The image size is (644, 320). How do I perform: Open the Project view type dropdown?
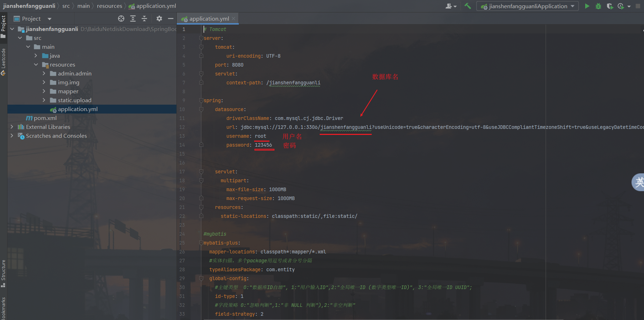[50, 19]
